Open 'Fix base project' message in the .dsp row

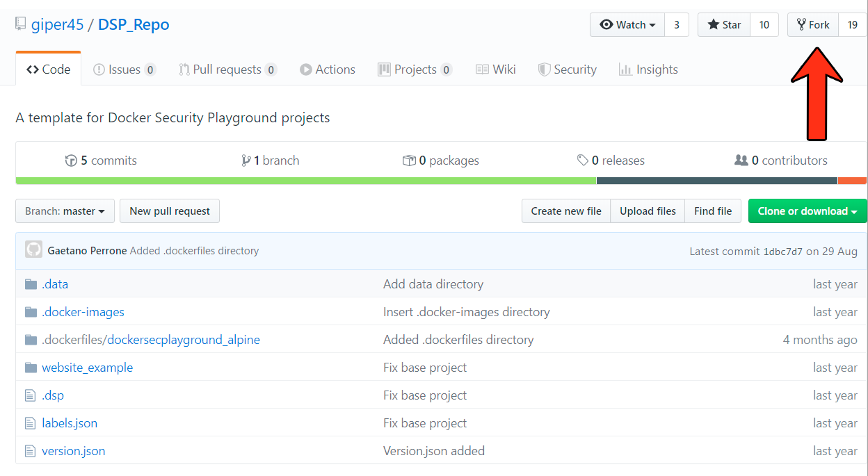pyautogui.click(x=425, y=395)
